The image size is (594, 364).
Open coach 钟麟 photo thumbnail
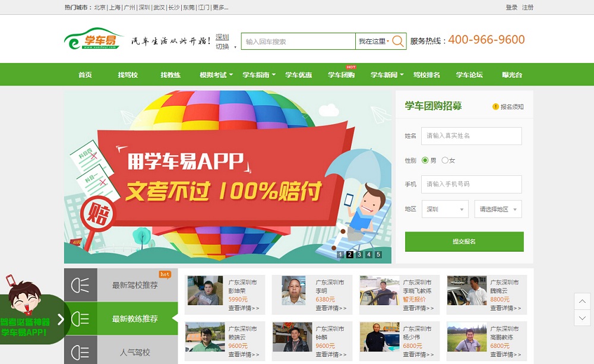click(x=292, y=337)
